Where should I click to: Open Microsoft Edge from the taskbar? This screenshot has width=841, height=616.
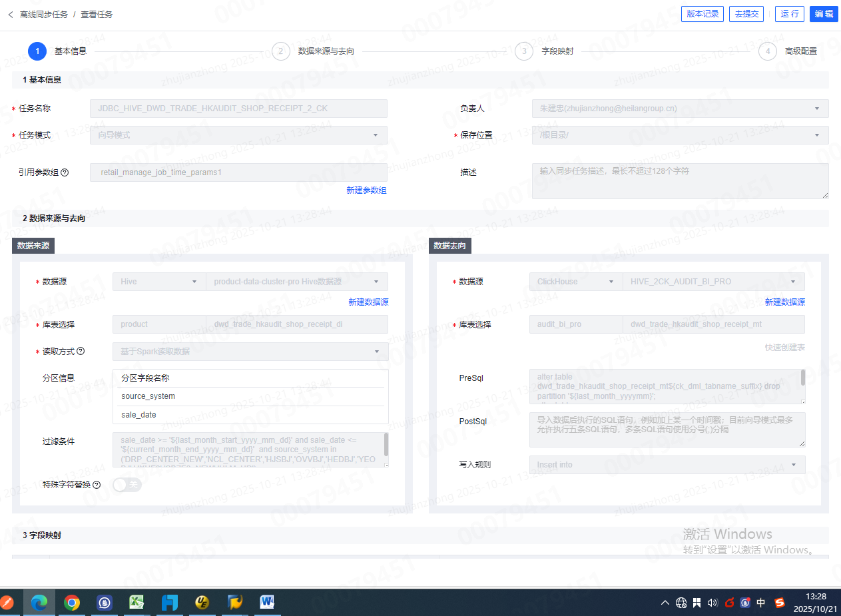click(x=39, y=603)
